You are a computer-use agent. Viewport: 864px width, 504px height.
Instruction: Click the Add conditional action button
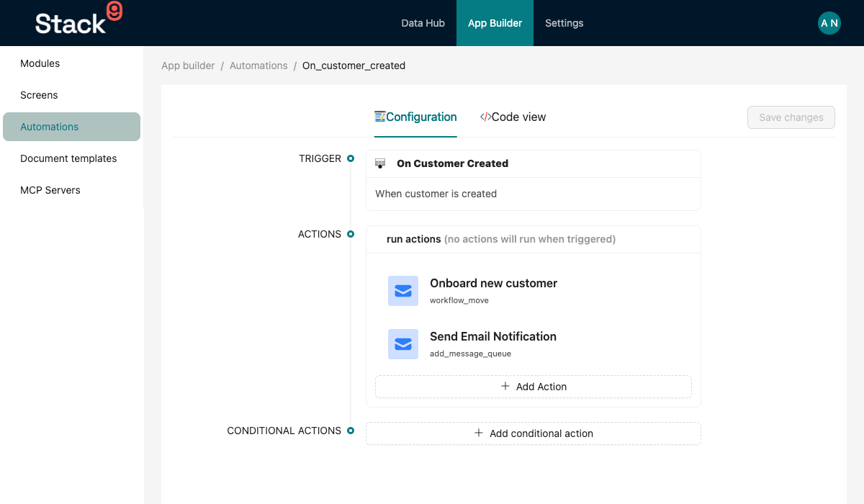coord(534,433)
